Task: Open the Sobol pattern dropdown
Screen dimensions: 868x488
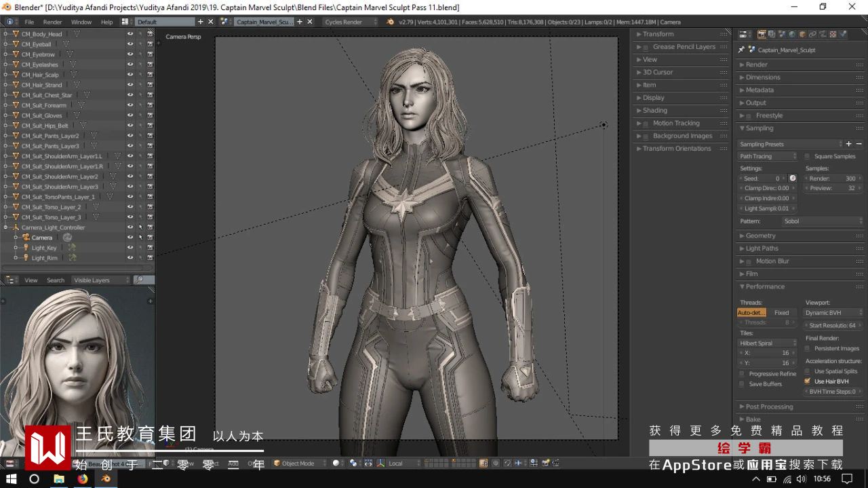Action: (823, 221)
